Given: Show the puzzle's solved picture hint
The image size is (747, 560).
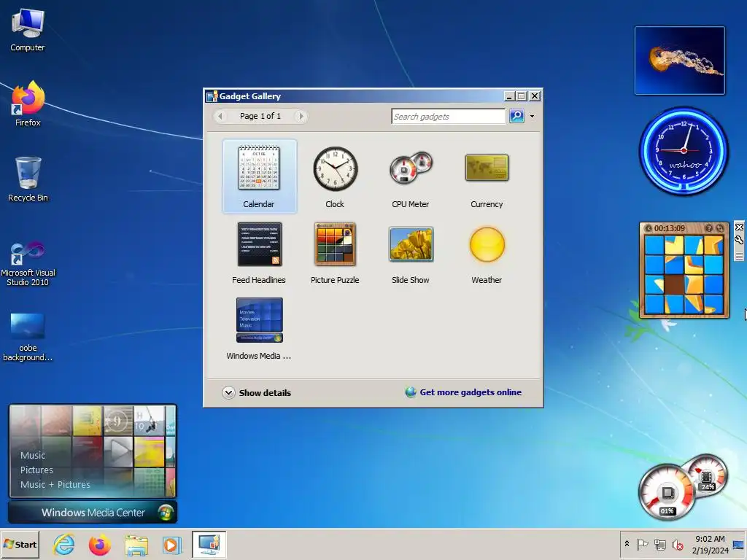Looking at the screenshot, I should 709,228.
